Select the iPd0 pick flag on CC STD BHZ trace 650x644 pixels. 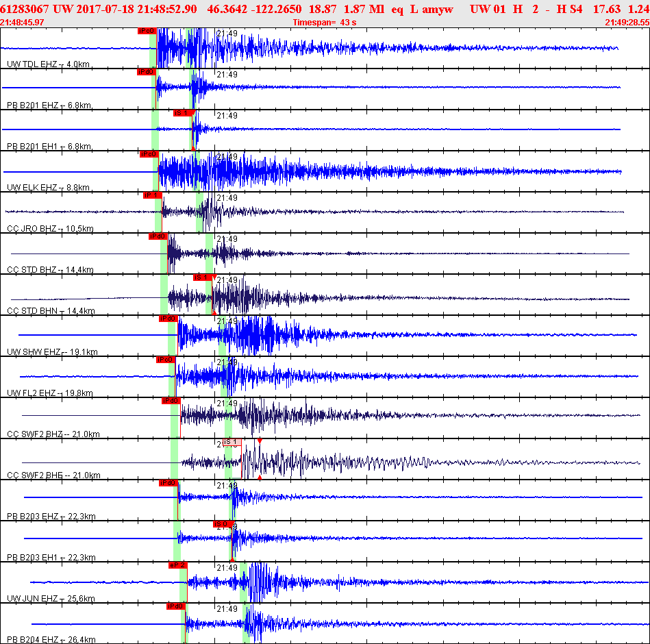click(158, 236)
